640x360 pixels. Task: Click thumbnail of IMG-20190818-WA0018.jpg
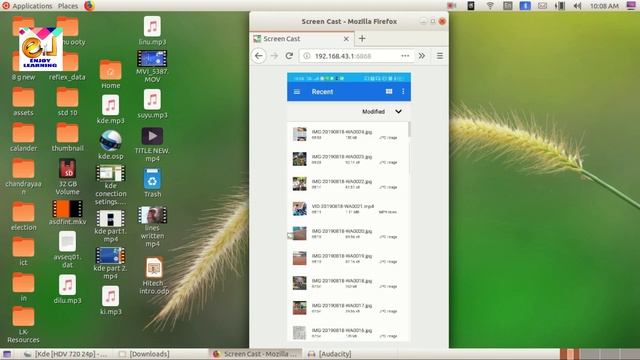[300, 283]
